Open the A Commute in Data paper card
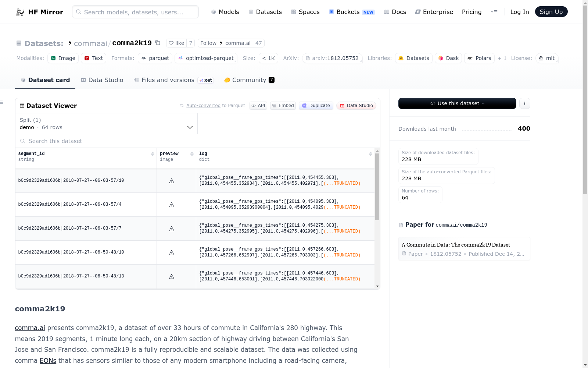This screenshot has height=368, width=588. [x=464, y=249]
